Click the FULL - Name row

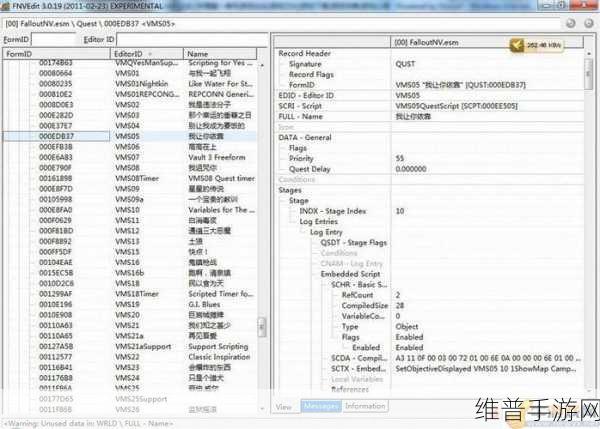pos(429,117)
